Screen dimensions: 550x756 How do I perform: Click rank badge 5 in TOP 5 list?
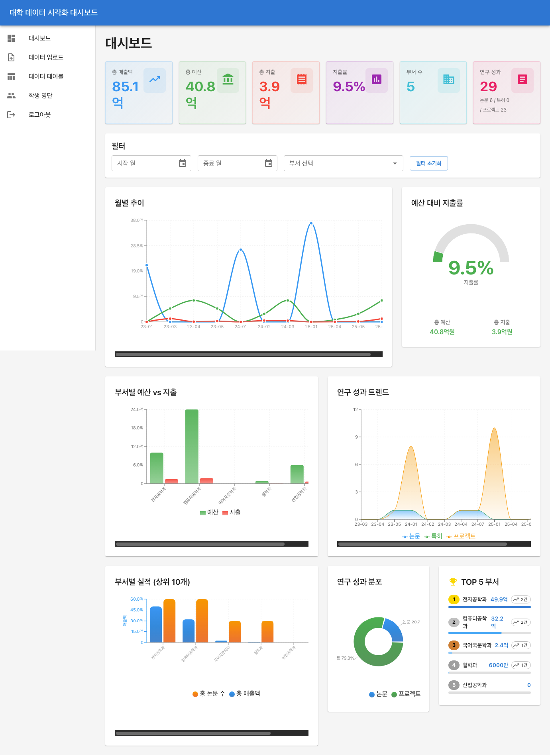click(x=454, y=685)
